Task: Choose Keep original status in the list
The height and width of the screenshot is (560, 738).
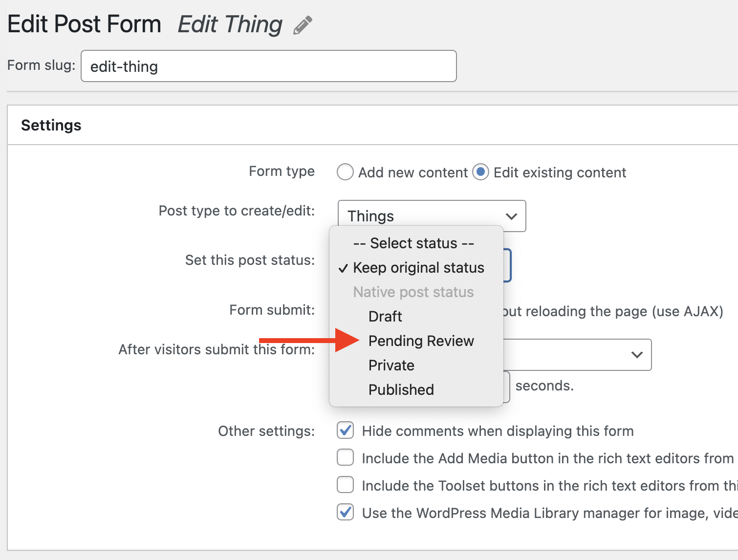Action: [418, 268]
